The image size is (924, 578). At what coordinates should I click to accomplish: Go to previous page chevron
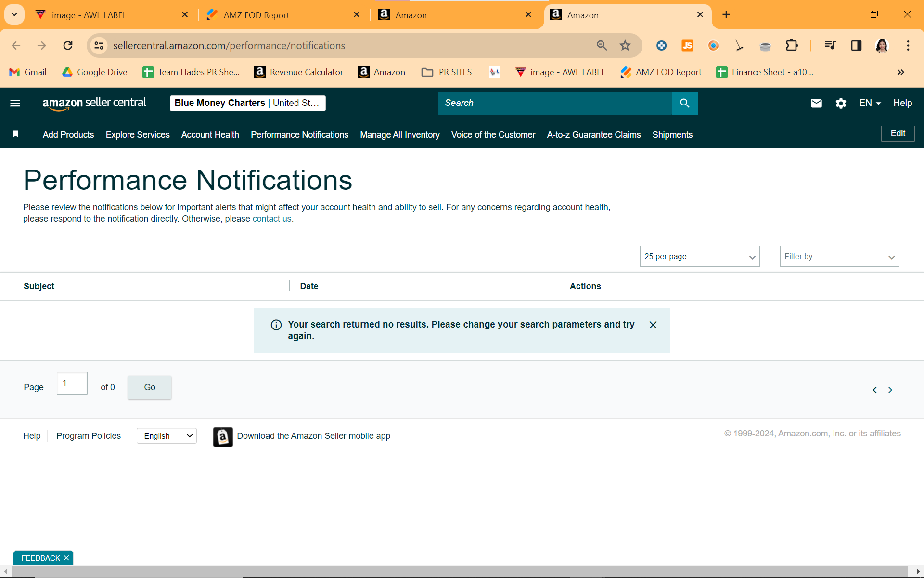(x=874, y=390)
